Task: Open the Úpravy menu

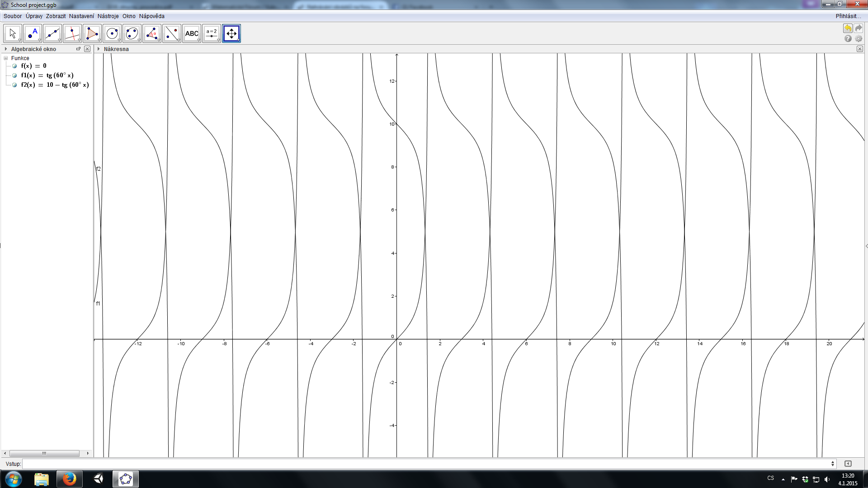Action: [x=34, y=16]
